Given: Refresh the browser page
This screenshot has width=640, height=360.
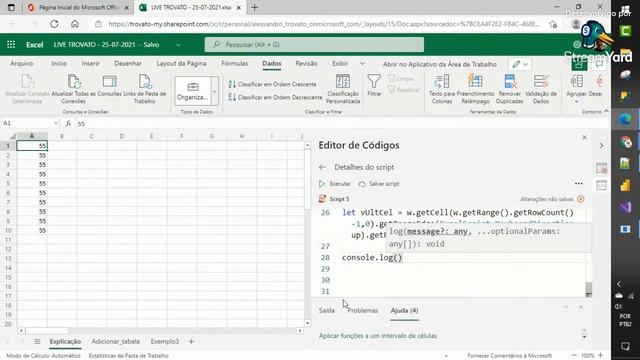Looking at the screenshot, I should pyautogui.click(x=54, y=24).
